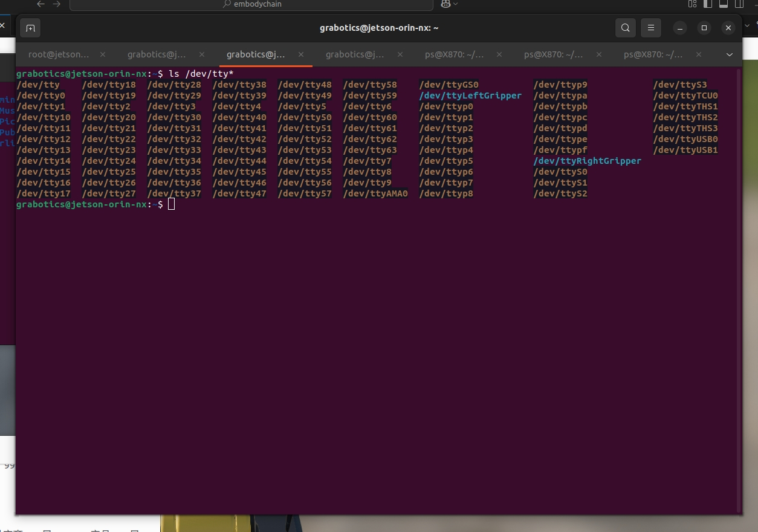Switch to the second ps@X870 tab
The height and width of the screenshot is (532, 758).
click(553, 54)
